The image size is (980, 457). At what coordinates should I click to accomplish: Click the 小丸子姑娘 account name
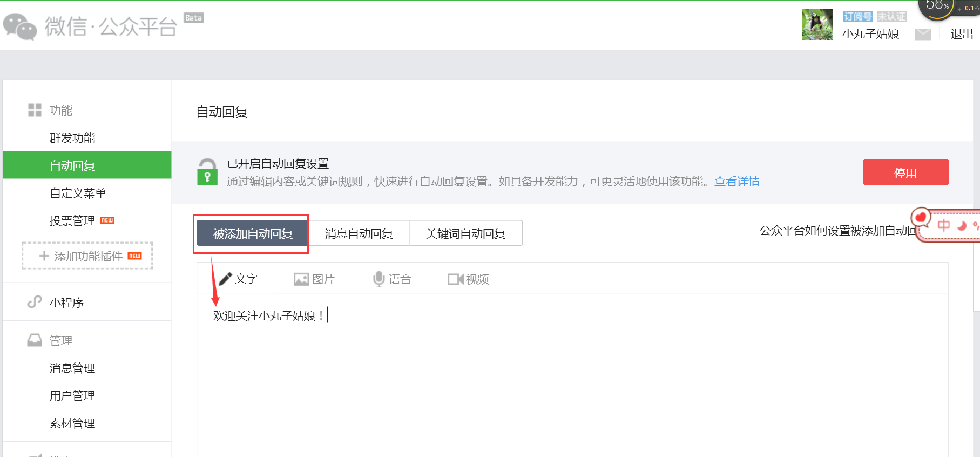coord(870,34)
